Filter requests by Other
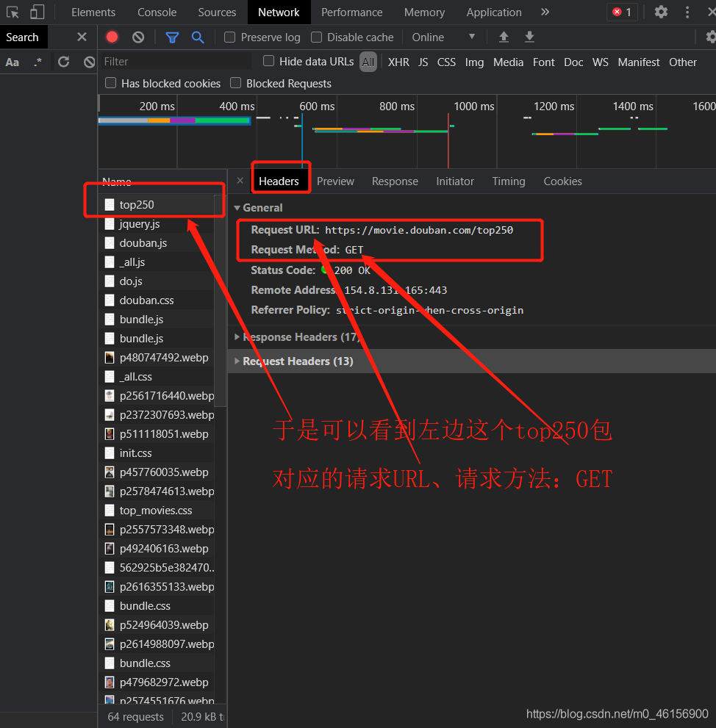716x728 pixels. coord(682,62)
